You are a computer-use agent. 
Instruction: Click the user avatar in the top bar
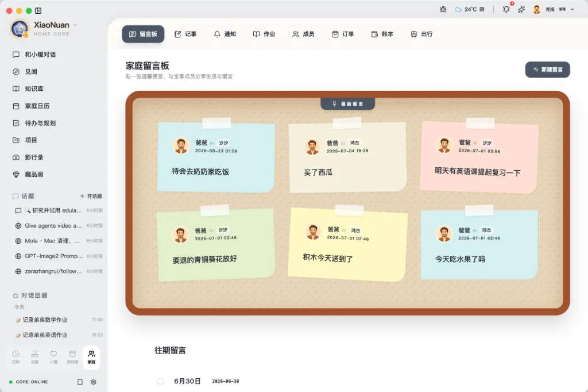pyautogui.click(x=537, y=9)
